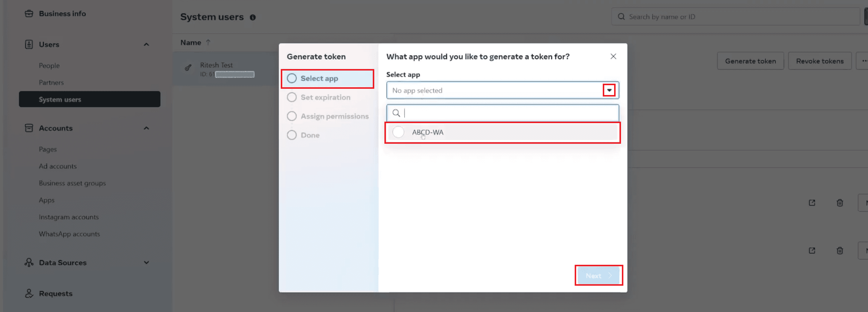The image size is (868, 312).
Task: Click the Accounts icon in the sidebar
Action: click(29, 128)
